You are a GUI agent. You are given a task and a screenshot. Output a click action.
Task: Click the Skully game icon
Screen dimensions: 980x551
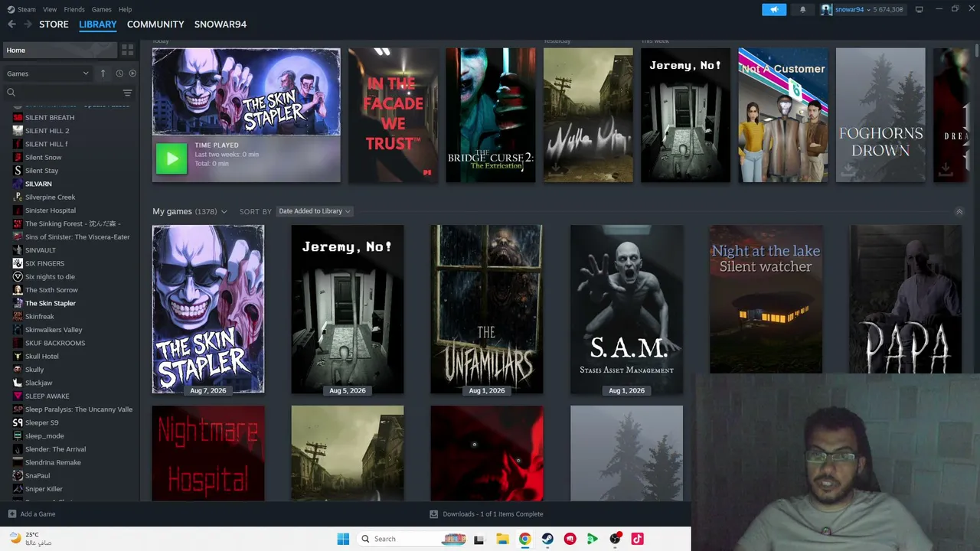(x=18, y=370)
